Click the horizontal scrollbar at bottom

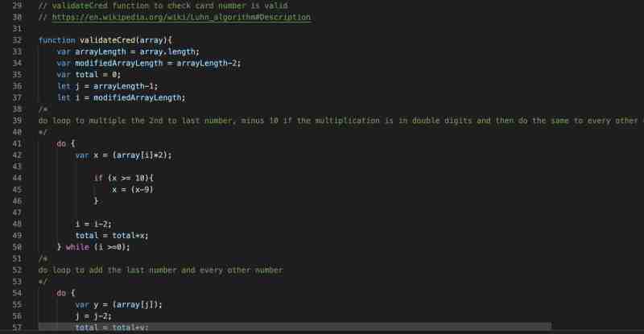tap(295, 327)
